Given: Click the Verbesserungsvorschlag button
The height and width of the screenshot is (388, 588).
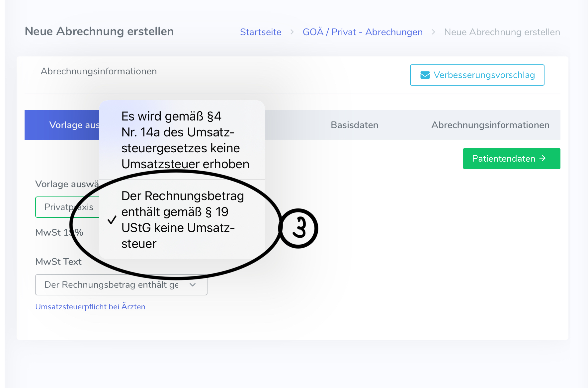Looking at the screenshot, I should click(x=477, y=75).
